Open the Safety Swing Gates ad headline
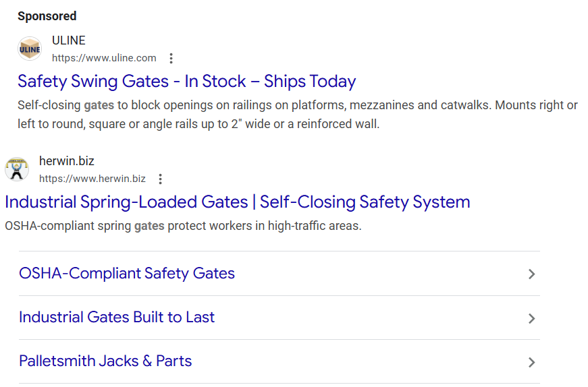 [x=186, y=82]
